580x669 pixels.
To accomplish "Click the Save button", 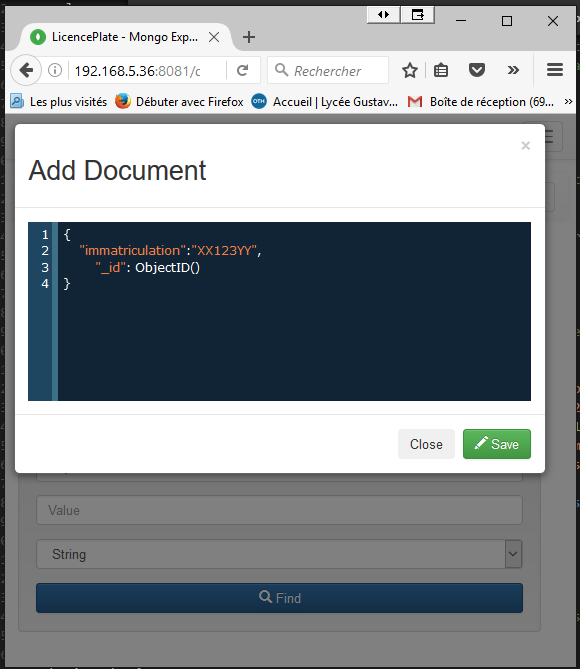I will [x=497, y=444].
